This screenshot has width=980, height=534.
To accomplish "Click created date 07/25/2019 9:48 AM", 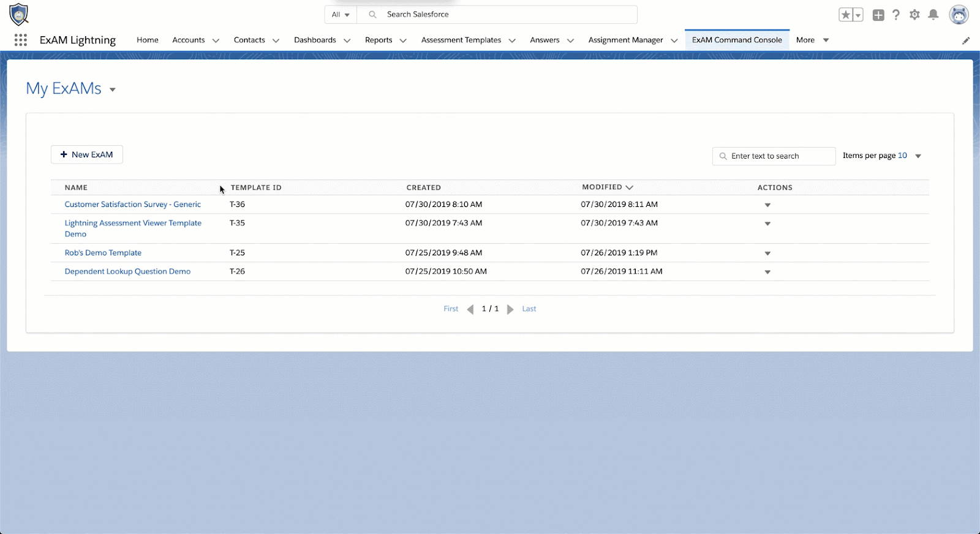I will [x=443, y=253].
